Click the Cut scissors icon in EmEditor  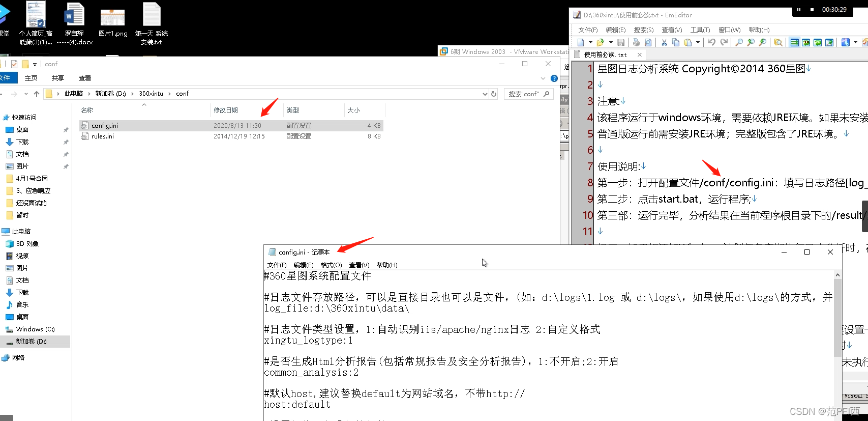pyautogui.click(x=664, y=42)
